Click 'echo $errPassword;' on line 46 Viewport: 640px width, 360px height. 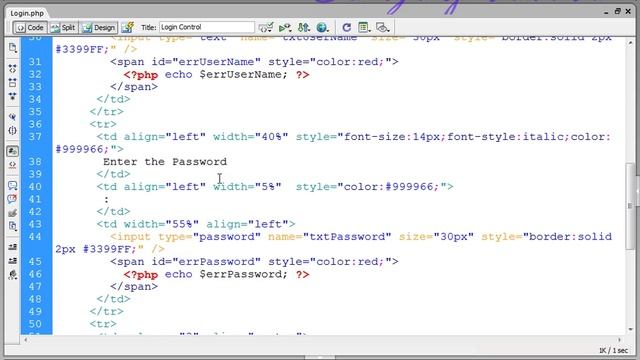(226, 274)
